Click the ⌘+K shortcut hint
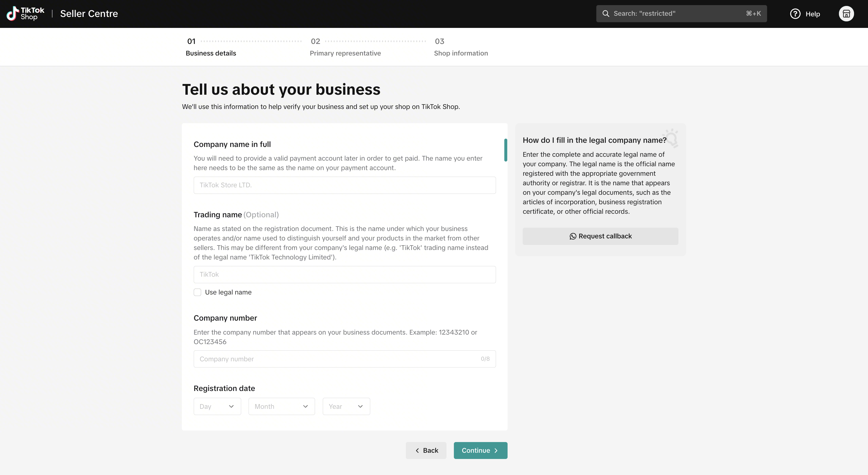 753,13
